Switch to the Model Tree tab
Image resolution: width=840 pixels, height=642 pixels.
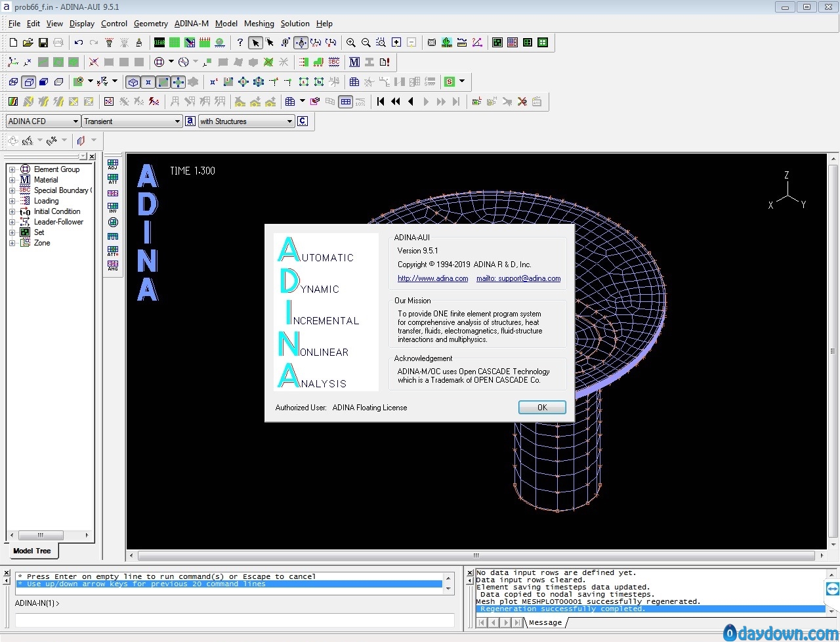tap(31, 551)
